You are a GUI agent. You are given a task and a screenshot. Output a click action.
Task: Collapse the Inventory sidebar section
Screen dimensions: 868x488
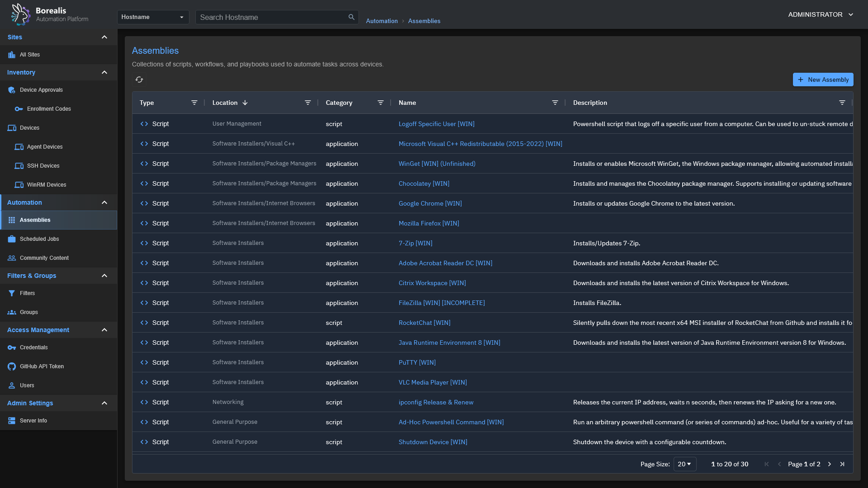(104, 72)
